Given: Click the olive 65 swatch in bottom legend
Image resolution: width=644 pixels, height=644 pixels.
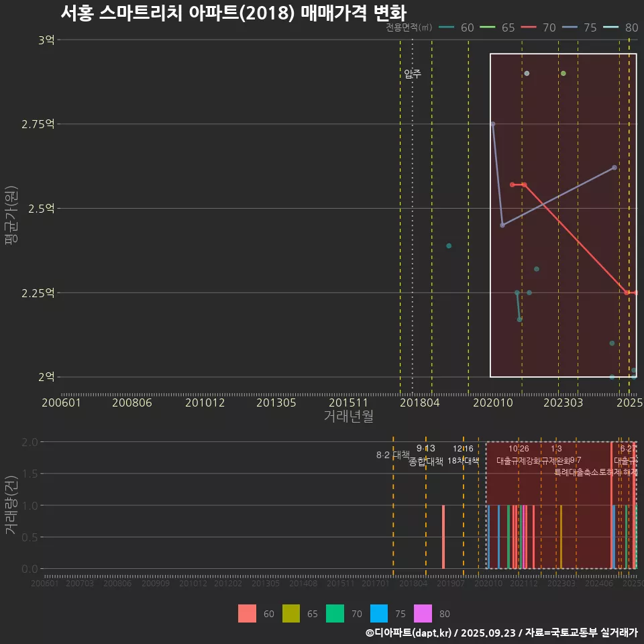Looking at the screenshot, I should [290, 614].
